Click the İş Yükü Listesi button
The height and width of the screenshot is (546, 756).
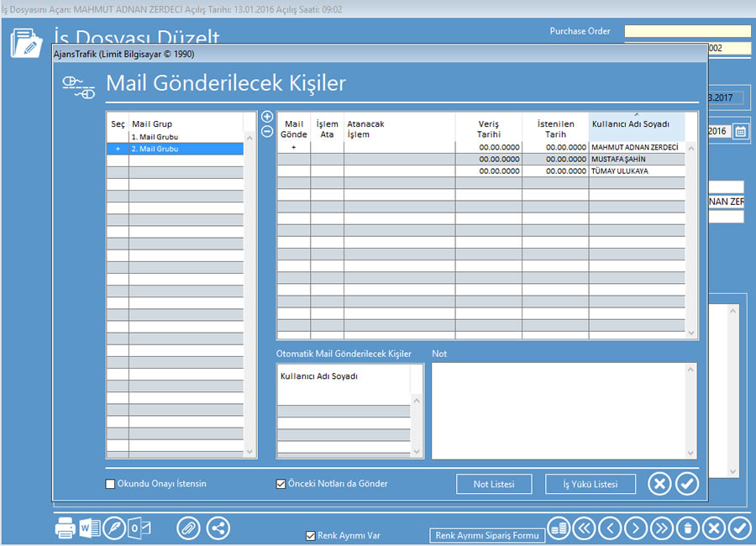click(590, 484)
